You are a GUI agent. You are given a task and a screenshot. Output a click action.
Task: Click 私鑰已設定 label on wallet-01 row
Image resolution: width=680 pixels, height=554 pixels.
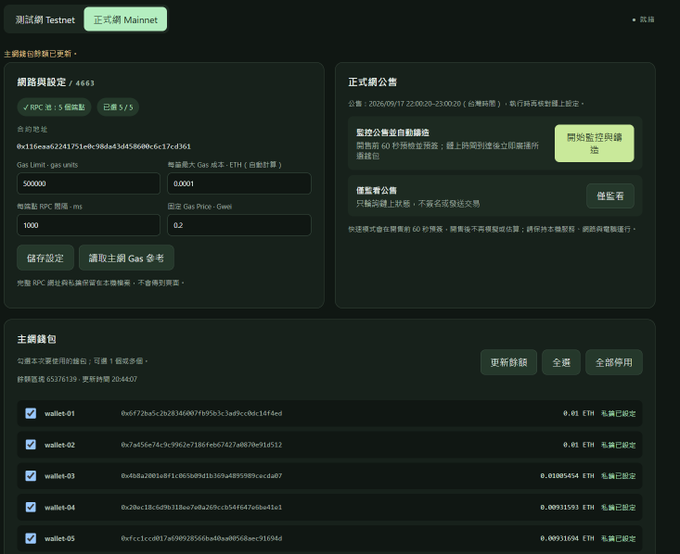pyautogui.click(x=618, y=413)
